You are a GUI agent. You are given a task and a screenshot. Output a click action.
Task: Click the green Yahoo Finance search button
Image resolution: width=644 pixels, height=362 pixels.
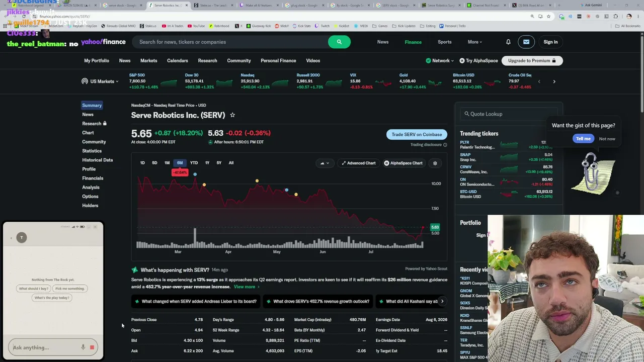[339, 42]
